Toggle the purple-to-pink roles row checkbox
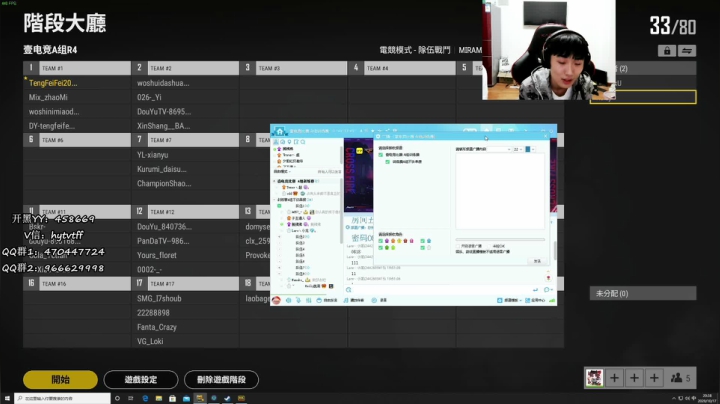Screen dimensions: 720x404 381,241
